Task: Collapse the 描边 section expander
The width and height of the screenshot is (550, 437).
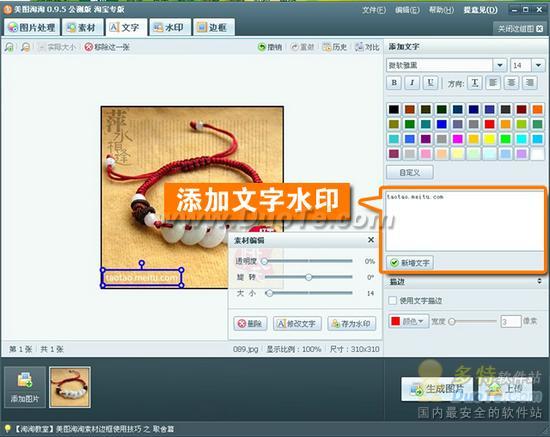Action: pyautogui.click(x=539, y=281)
